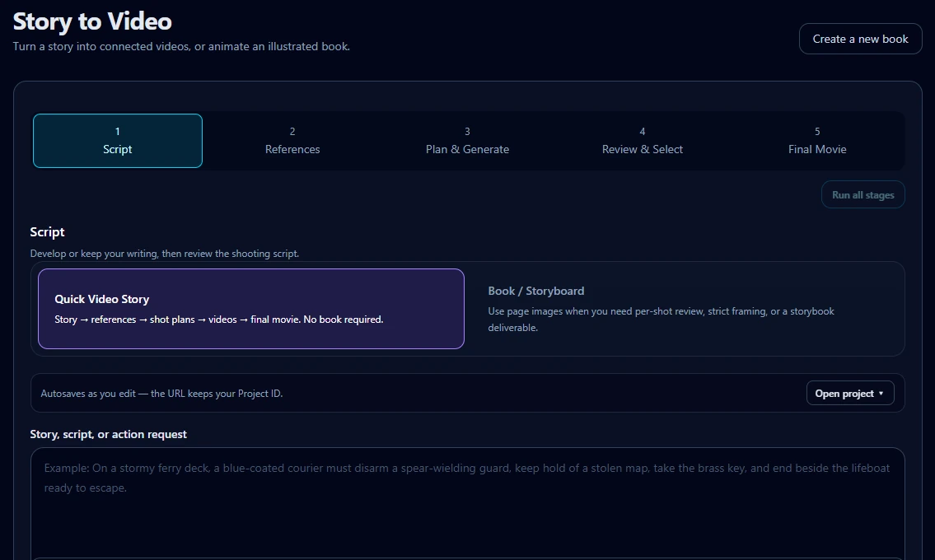Choose the Book / Storyboard mode

coord(684,309)
